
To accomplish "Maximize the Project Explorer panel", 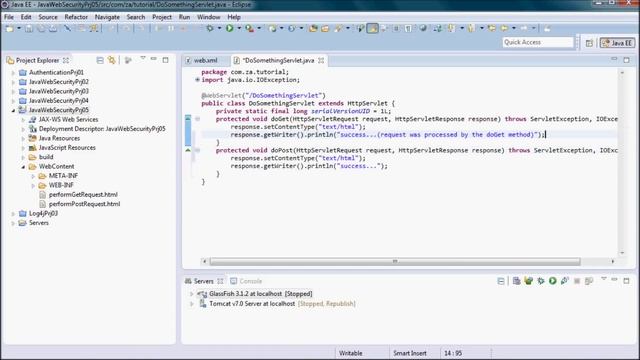I will point(165,60).
